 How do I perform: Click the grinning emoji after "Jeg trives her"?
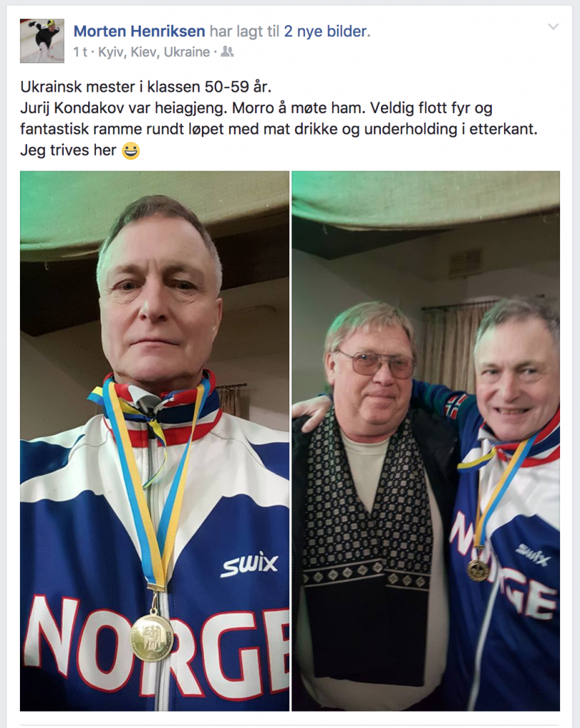tap(130, 151)
